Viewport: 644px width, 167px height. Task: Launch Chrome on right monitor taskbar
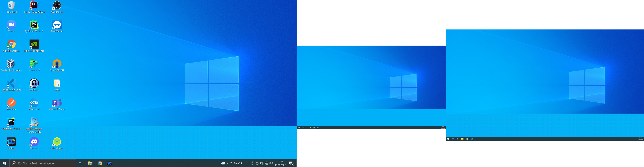(467, 139)
